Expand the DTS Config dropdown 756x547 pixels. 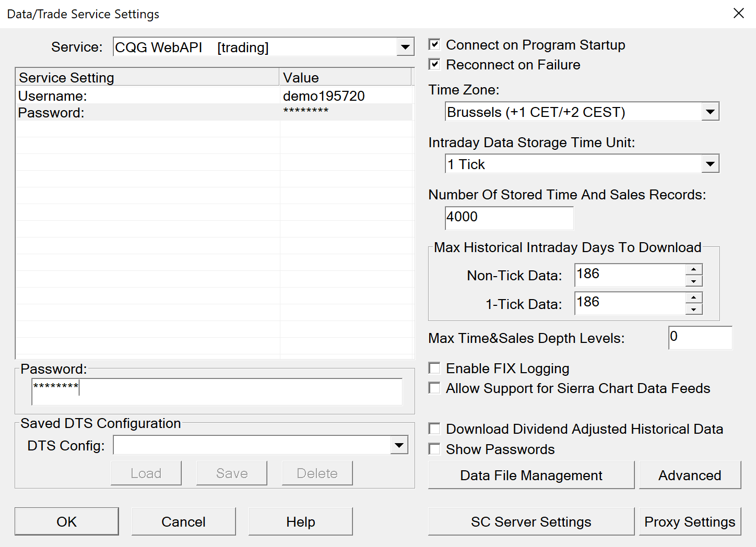point(399,445)
